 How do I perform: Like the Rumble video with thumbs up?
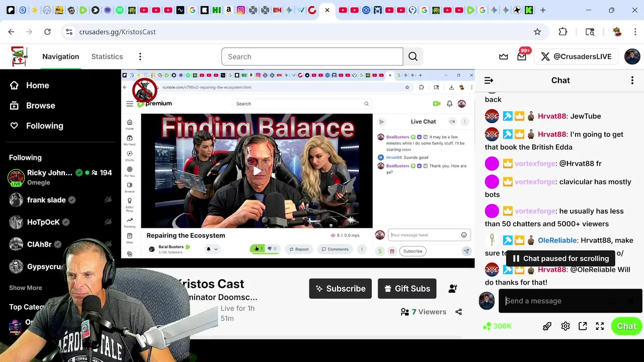[x=258, y=249]
